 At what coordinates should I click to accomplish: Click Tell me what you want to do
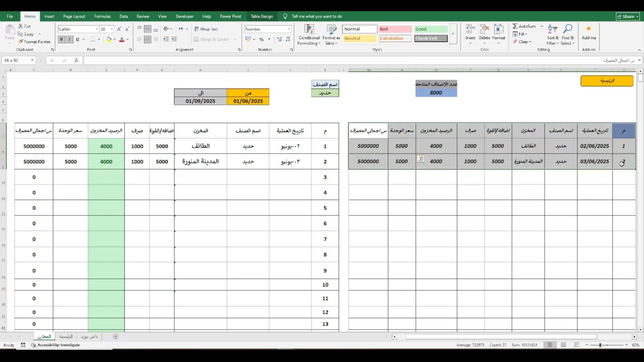point(316,16)
